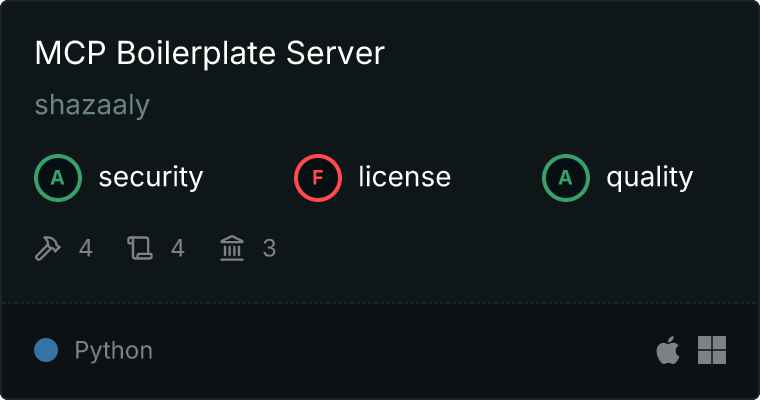Open the MCP Boilerplate Server title
Image resolution: width=760 pixels, height=400 pixels.
click(209, 54)
